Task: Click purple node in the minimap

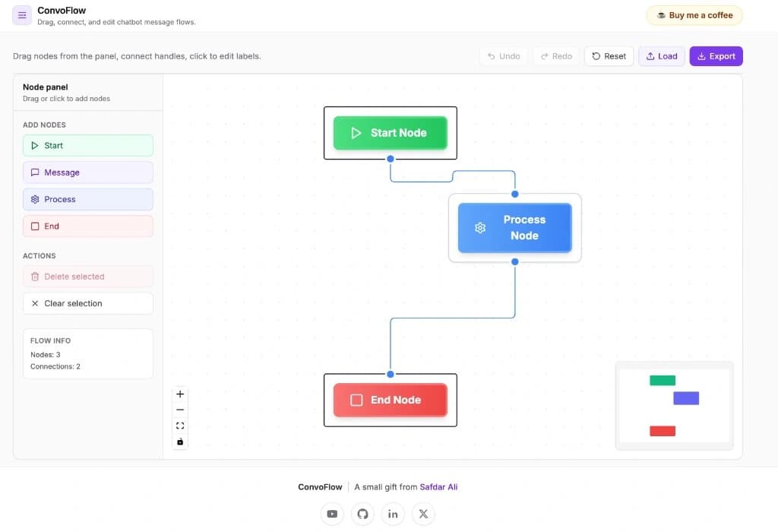Action: (686, 398)
